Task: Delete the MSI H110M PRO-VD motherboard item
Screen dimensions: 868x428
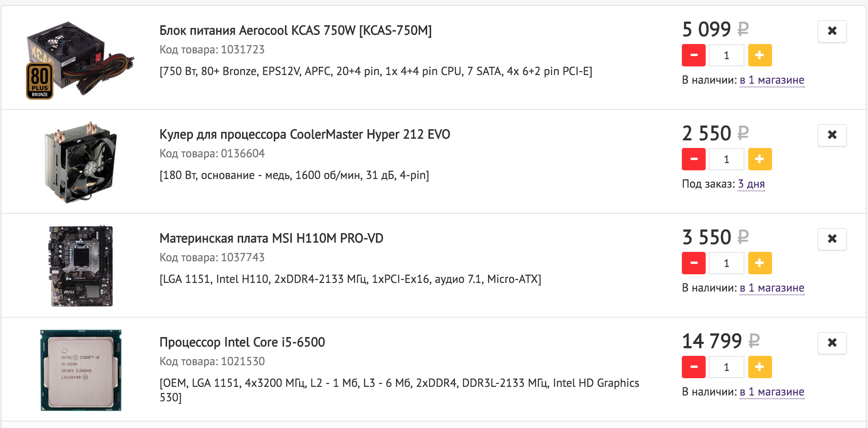Action: click(832, 239)
